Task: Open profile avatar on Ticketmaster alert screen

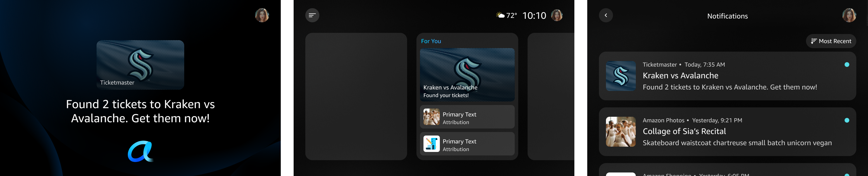Action: point(262,15)
